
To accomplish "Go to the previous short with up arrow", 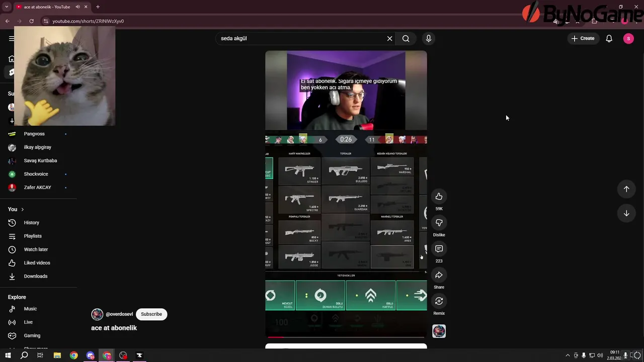I will tap(626, 189).
